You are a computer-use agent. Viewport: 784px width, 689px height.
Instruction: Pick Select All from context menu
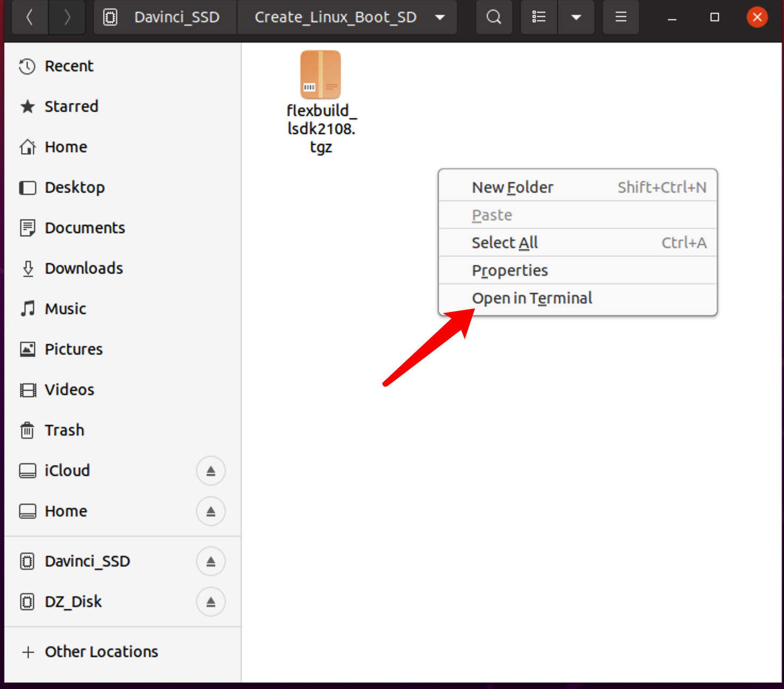point(504,243)
